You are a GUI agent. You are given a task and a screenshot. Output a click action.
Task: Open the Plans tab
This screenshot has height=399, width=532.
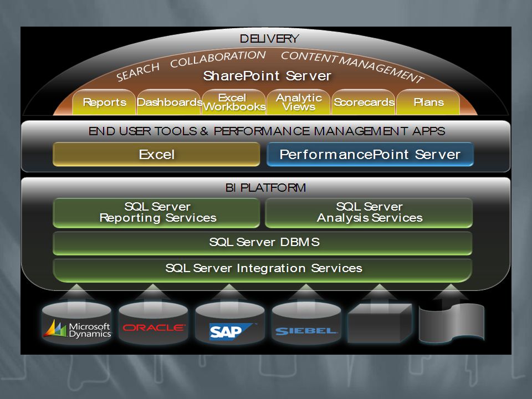428,102
